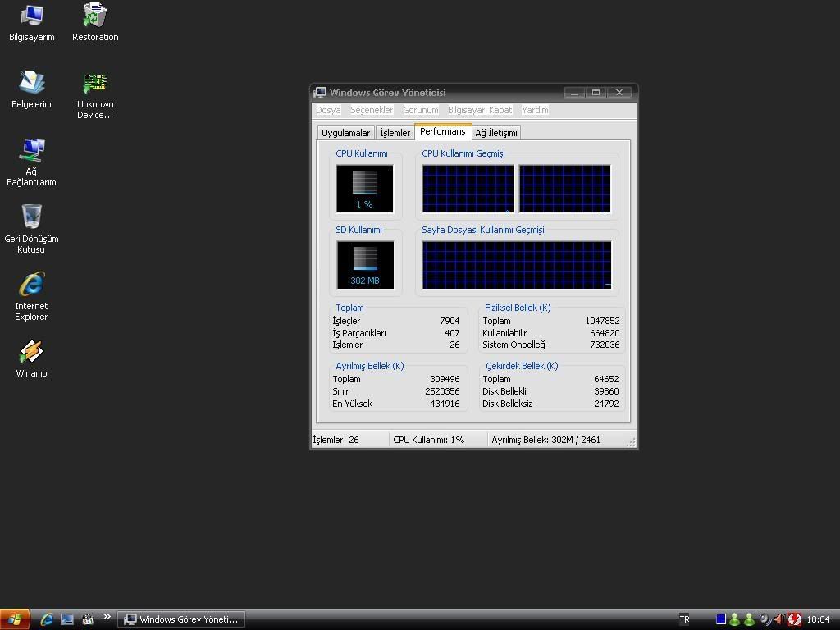Click the CPU Kullanımı Geçmişi heading
The height and width of the screenshot is (630, 840).
pos(463,153)
